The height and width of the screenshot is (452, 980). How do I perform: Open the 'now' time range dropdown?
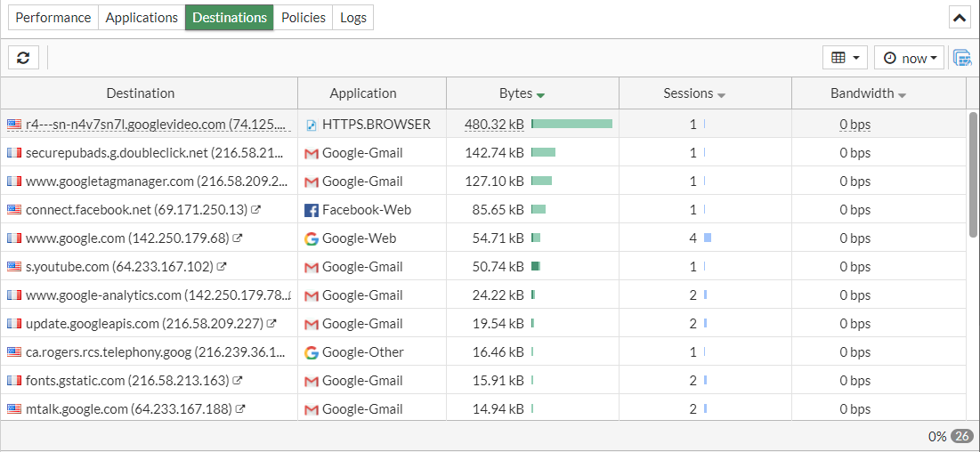[909, 58]
